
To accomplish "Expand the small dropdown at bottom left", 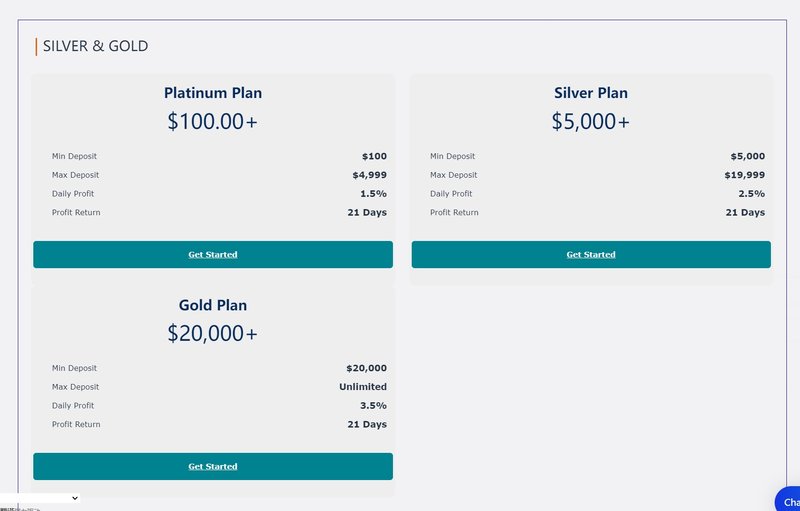I will point(40,497).
